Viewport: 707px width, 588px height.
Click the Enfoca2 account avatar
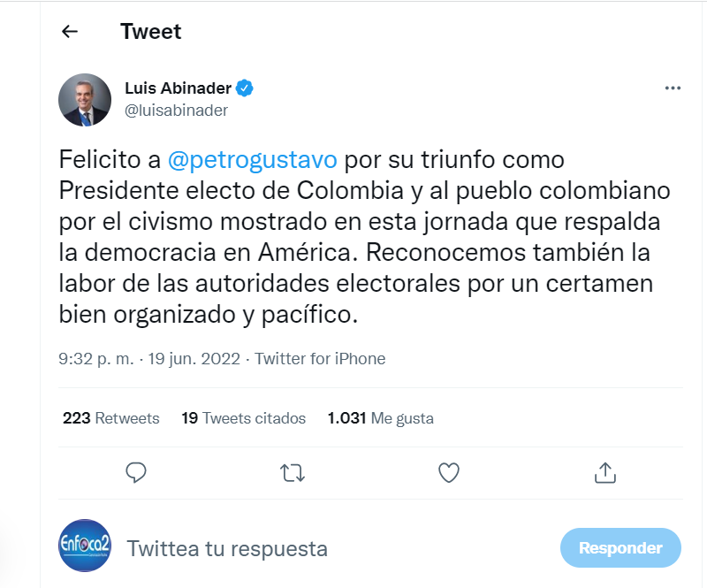coord(85,548)
